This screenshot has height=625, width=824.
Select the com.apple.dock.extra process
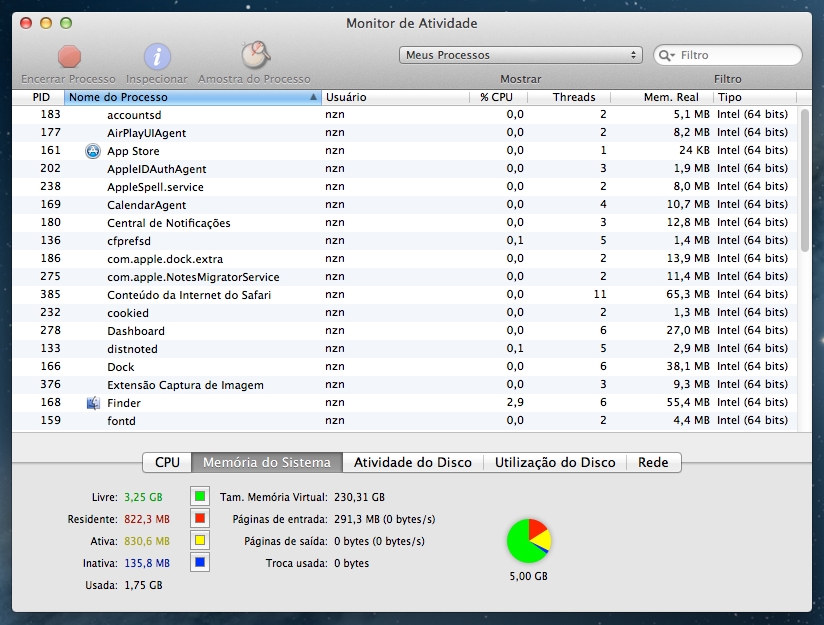404,259
